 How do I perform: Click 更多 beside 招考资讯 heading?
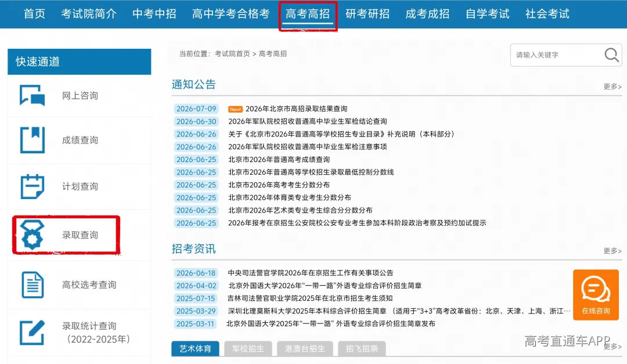click(x=612, y=251)
